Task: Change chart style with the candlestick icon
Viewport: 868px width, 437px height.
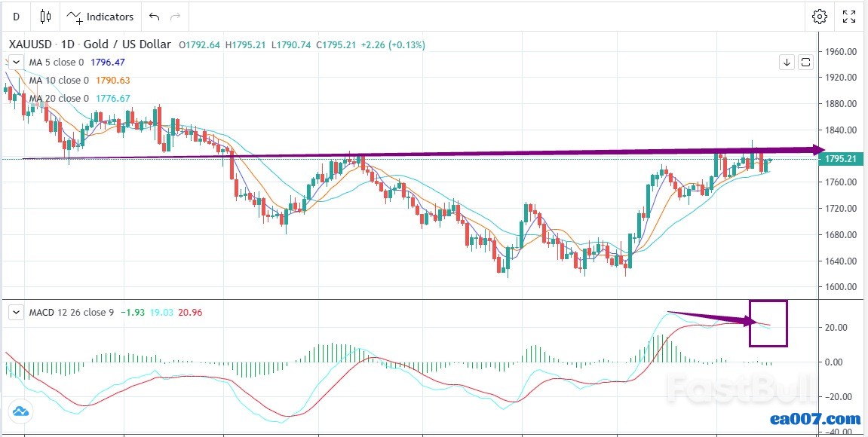Action: coord(45,17)
